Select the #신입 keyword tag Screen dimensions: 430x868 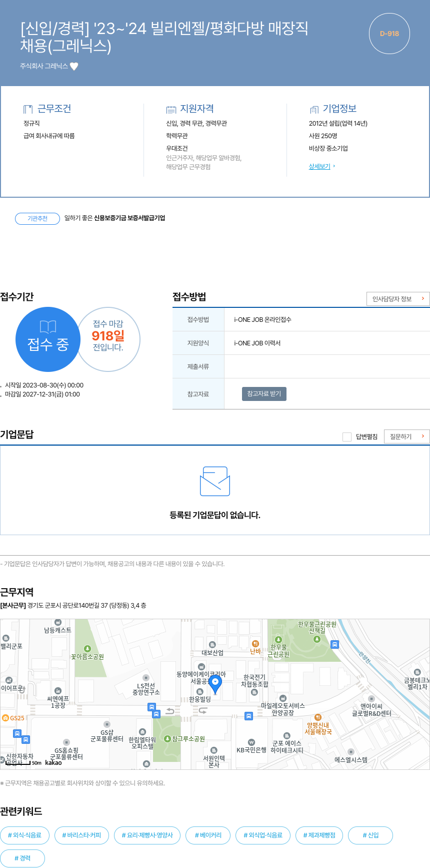coord(370,835)
